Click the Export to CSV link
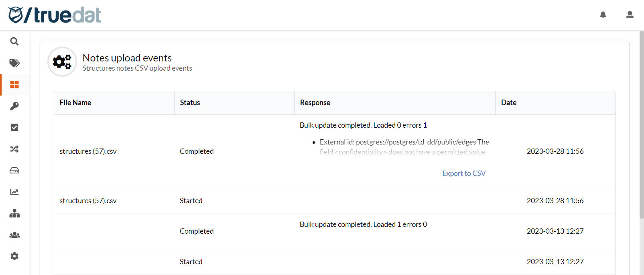Screen dimensions: 644x275 pos(464,173)
